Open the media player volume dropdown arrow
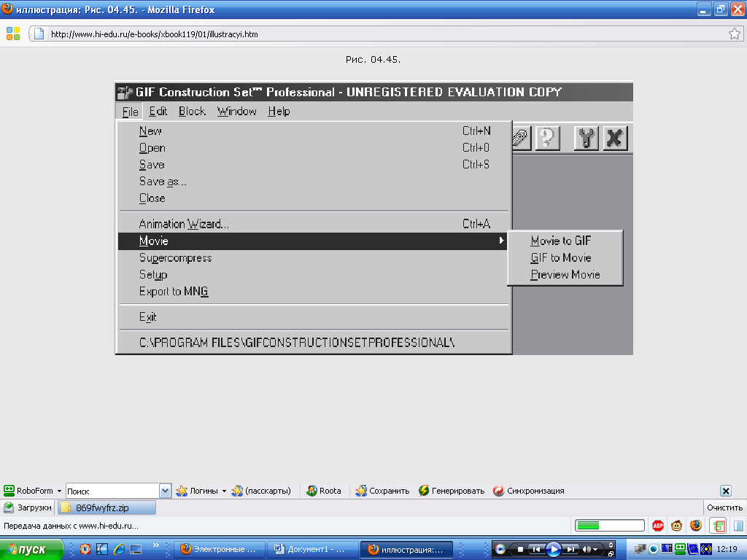The height and width of the screenshot is (560, 747). [595, 550]
